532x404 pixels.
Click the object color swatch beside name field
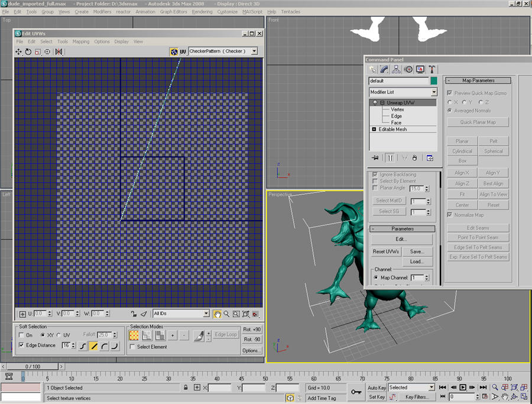tap(434, 81)
